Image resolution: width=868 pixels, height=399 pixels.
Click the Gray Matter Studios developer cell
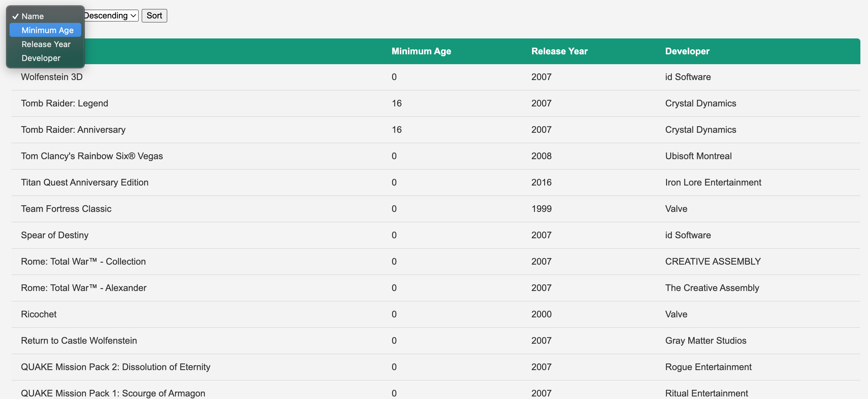click(705, 340)
